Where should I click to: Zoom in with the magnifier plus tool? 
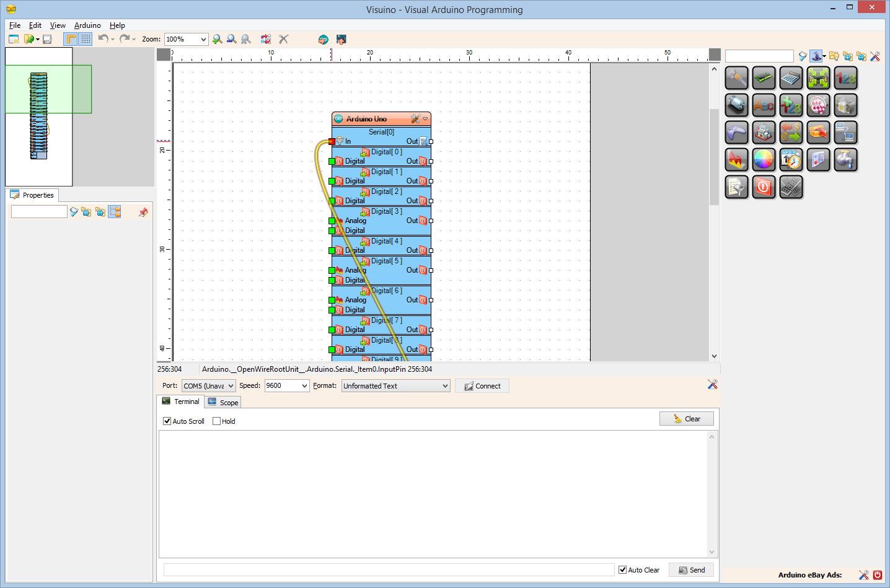218,39
